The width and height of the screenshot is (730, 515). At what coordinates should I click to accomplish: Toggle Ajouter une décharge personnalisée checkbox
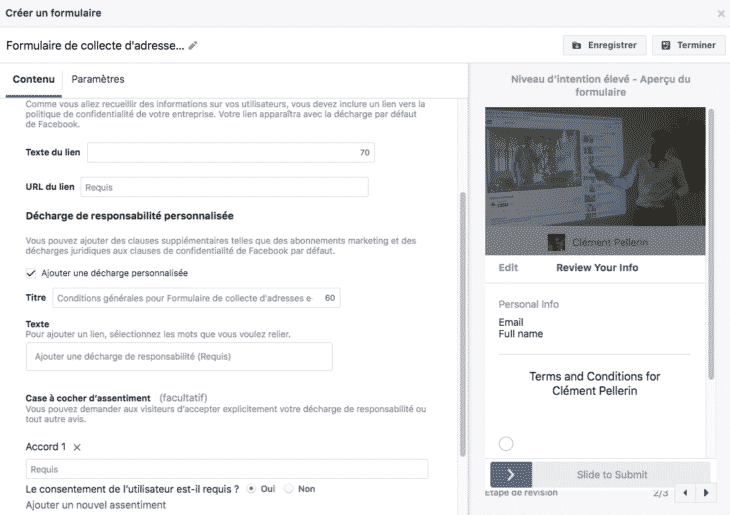pyautogui.click(x=30, y=273)
